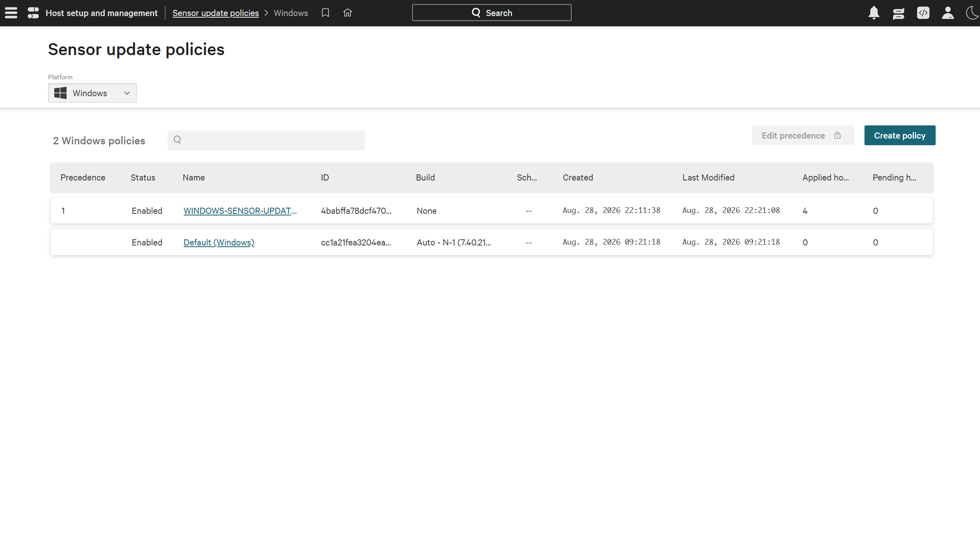980x544 pixels.
Task: Click Host setup and management title
Action: [x=101, y=13]
